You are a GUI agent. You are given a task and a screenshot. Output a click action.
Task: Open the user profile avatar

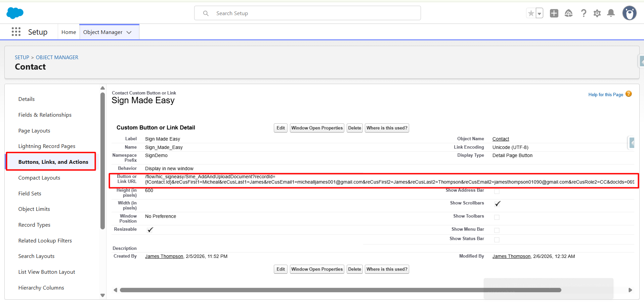click(x=629, y=13)
